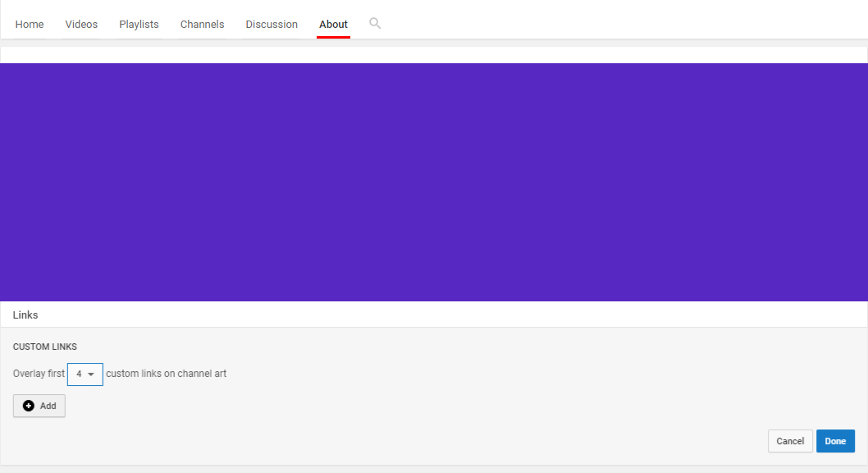
Task: Open the Videos tab
Action: coord(81,24)
